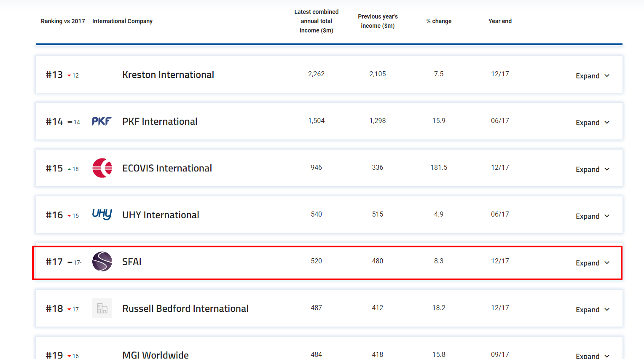Viewport: 644px width, 359px height.
Task: Expand the PKF International row
Action: pyautogui.click(x=593, y=123)
